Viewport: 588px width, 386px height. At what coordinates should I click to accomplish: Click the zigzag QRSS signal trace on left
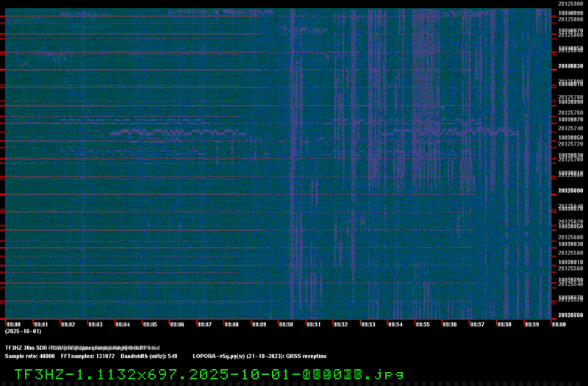[x=176, y=132]
